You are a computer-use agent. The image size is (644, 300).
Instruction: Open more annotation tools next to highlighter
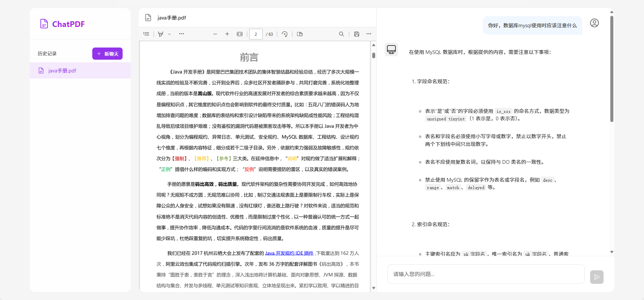(x=182, y=34)
